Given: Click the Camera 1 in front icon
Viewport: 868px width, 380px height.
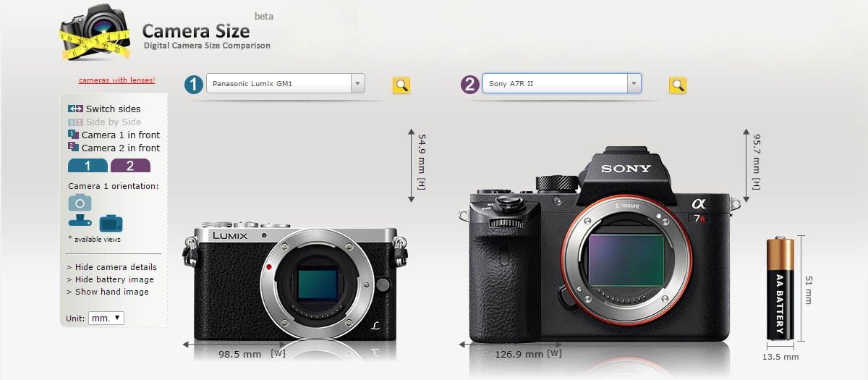Looking at the screenshot, I should [x=73, y=135].
